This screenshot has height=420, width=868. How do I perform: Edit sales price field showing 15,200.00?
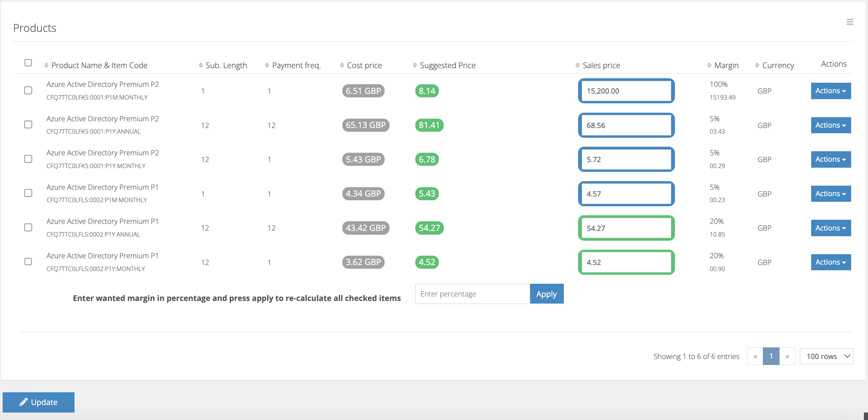coord(626,91)
